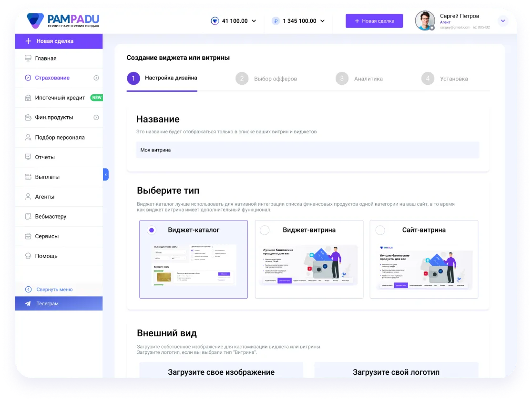The width and height of the screenshot is (532, 401).
Task: Click the Фин.продукты wallet icon
Action: tap(28, 117)
